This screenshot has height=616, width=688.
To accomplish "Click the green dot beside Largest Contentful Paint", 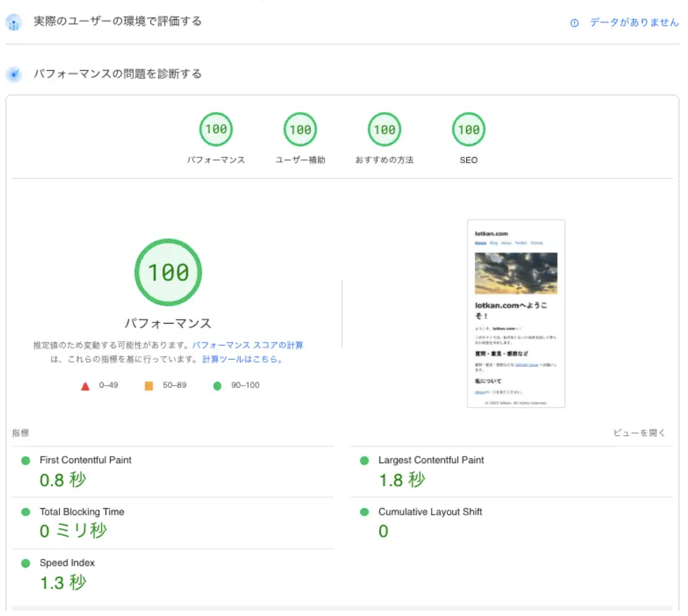I will (364, 460).
